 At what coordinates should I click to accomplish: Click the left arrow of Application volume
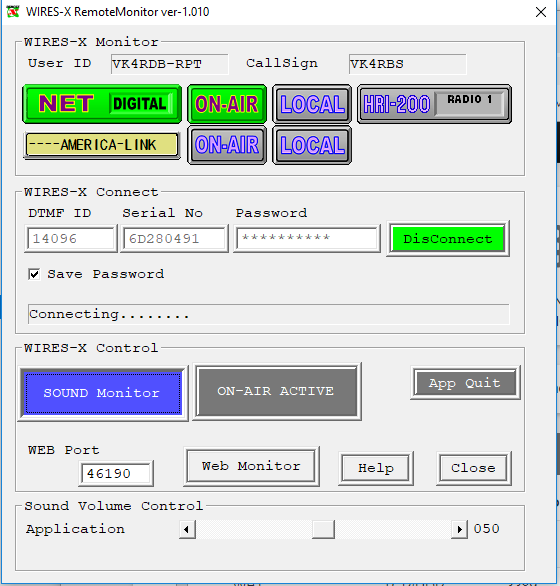pos(187,529)
